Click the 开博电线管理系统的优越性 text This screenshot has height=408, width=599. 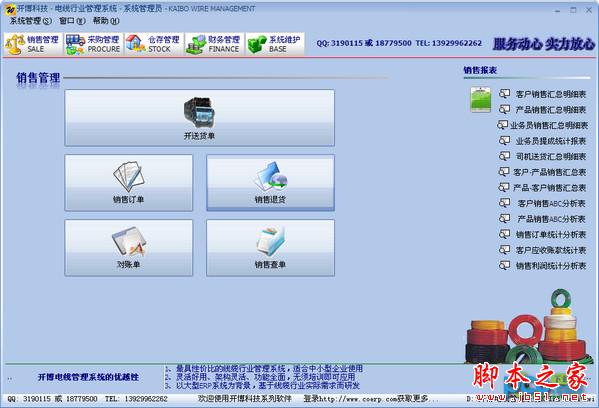click(88, 377)
